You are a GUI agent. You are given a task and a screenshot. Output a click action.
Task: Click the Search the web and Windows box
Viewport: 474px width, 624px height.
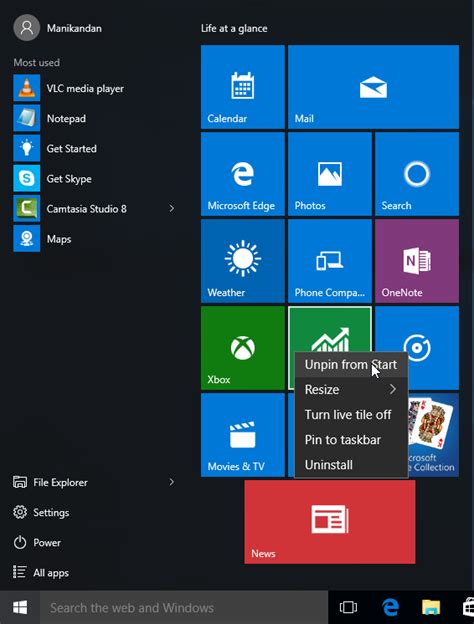tap(184, 607)
